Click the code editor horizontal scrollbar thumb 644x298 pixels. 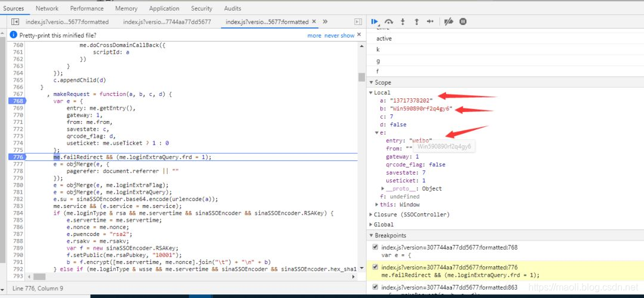(40, 277)
